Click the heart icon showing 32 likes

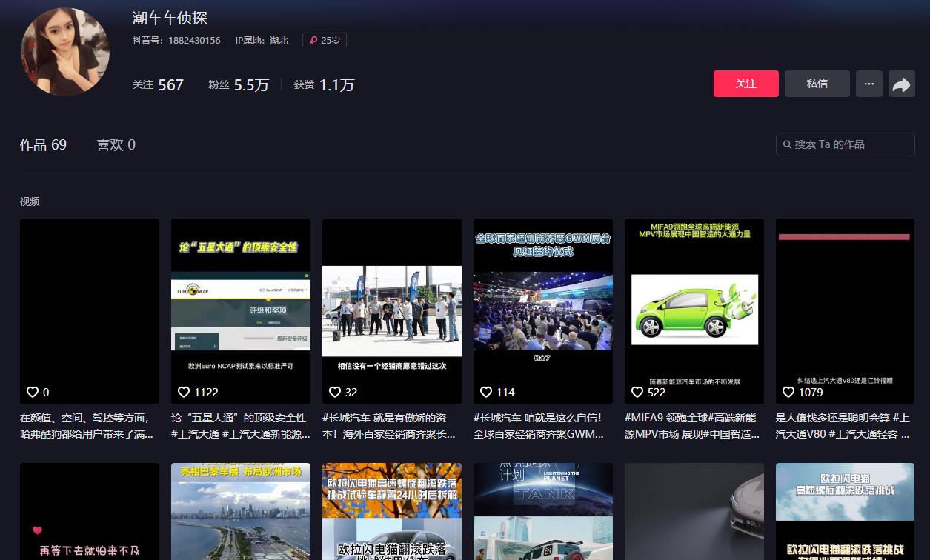[x=335, y=392]
